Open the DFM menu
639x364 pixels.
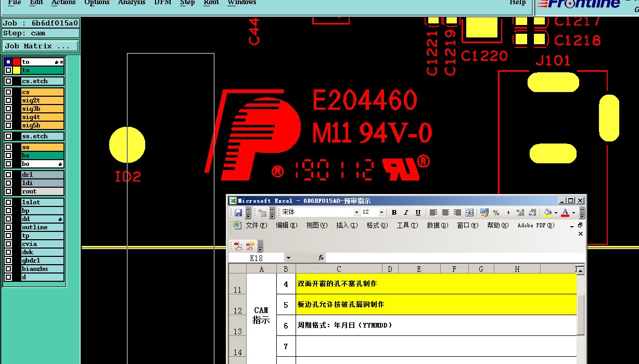click(x=163, y=3)
